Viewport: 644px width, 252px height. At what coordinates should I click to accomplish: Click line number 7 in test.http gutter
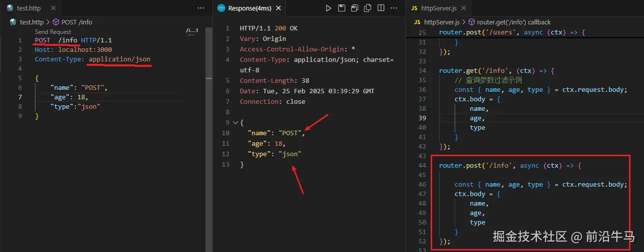(20, 97)
